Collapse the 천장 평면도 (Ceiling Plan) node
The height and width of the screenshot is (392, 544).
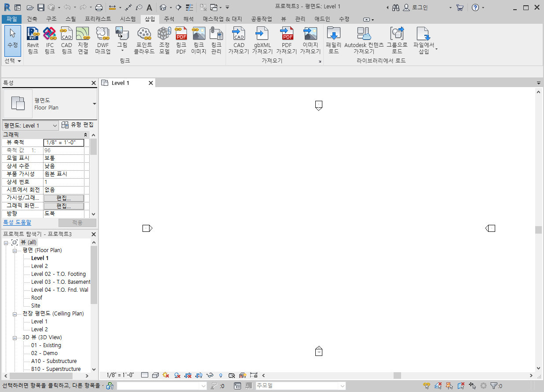[15, 314]
